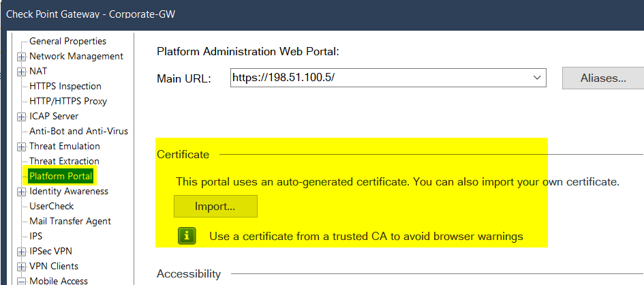This screenshot has height=285, width=644.
Task: Open VPN Clients settings
Action: point(55,266)
